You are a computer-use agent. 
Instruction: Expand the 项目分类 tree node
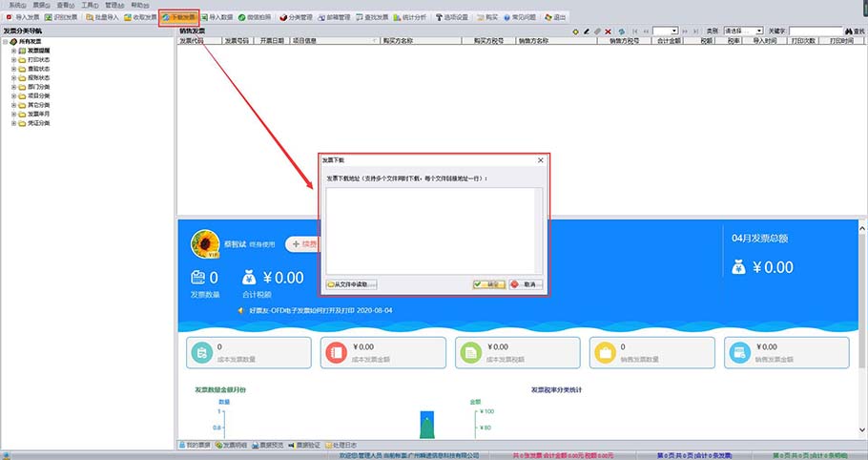tap(14, 96)
